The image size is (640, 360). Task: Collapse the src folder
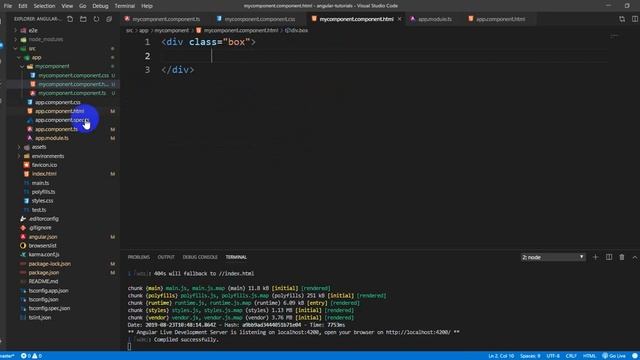(16, 48)
